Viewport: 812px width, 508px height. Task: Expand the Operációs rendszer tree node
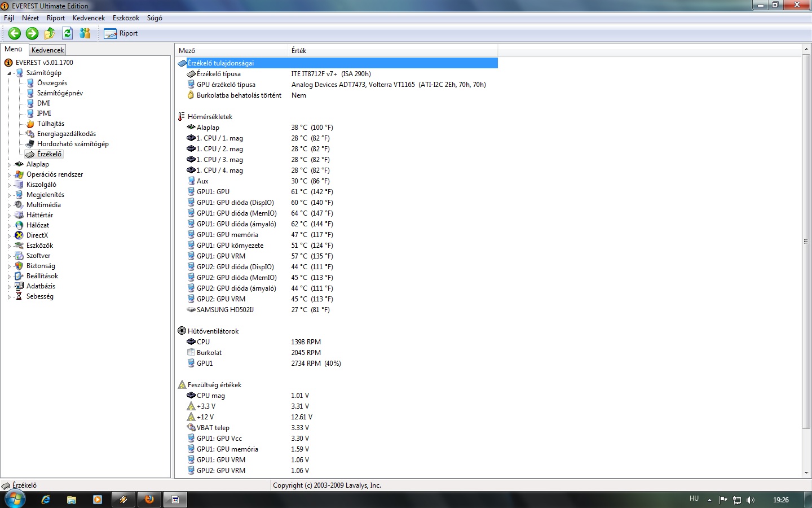pos(9,175)
